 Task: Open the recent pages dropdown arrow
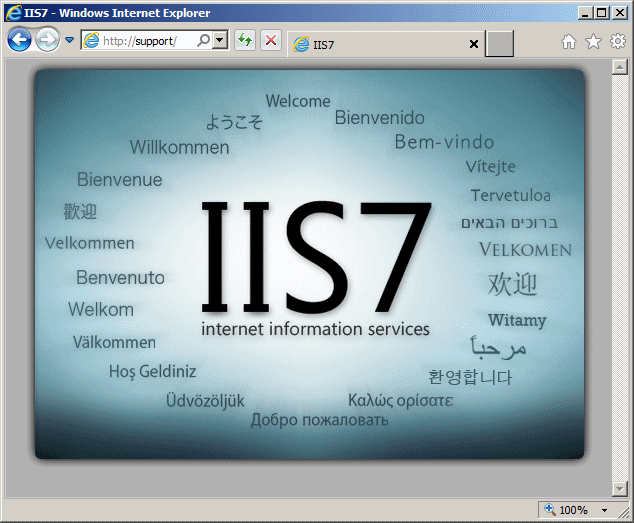pyautogui.click(x=70, y=40)
